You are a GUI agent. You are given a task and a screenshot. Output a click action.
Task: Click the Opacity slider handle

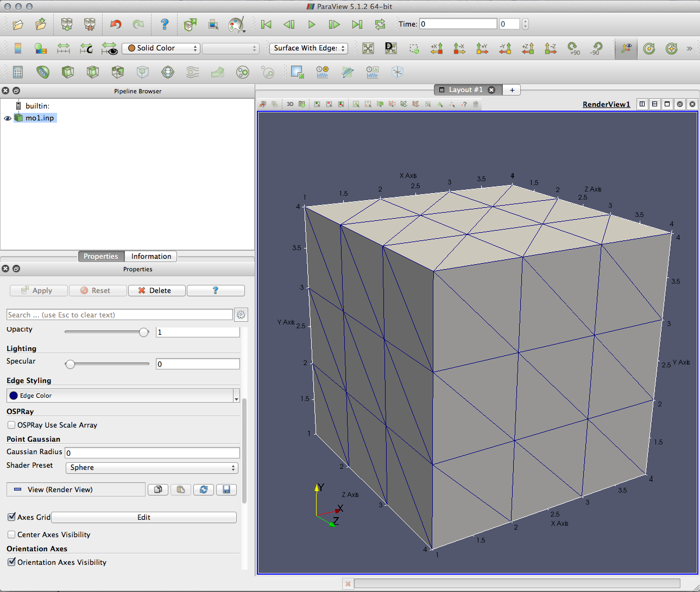tap(144, 332)
